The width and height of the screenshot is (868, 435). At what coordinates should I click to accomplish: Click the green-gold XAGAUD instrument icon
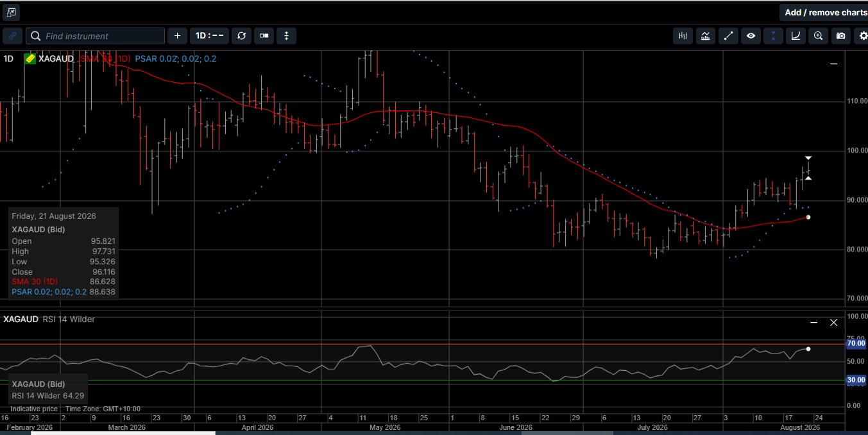pyautogui.click(x=30, y=59)
